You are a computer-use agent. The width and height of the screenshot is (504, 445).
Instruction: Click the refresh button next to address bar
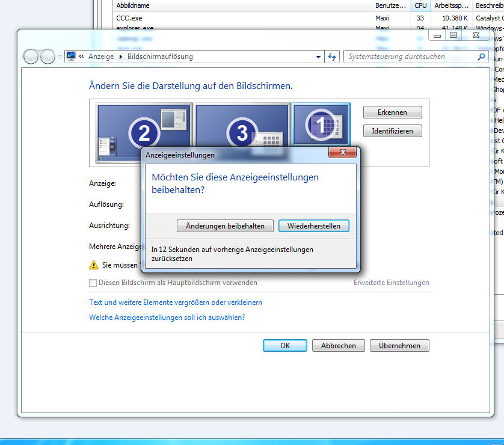click(332, 57)
